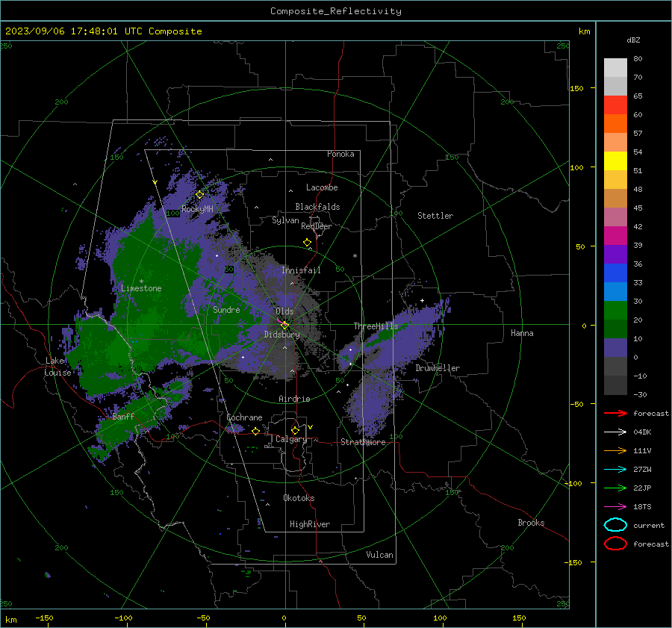Click the magenta 18TS arrow icon
Screen dimensions: 672x628
(x=615, y=507)
